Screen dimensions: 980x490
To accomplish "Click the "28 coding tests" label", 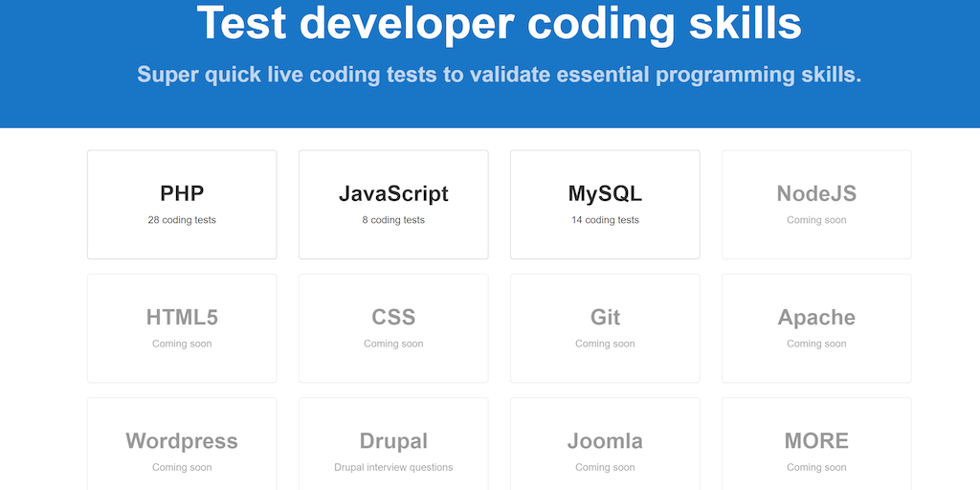I will [182, 220].
